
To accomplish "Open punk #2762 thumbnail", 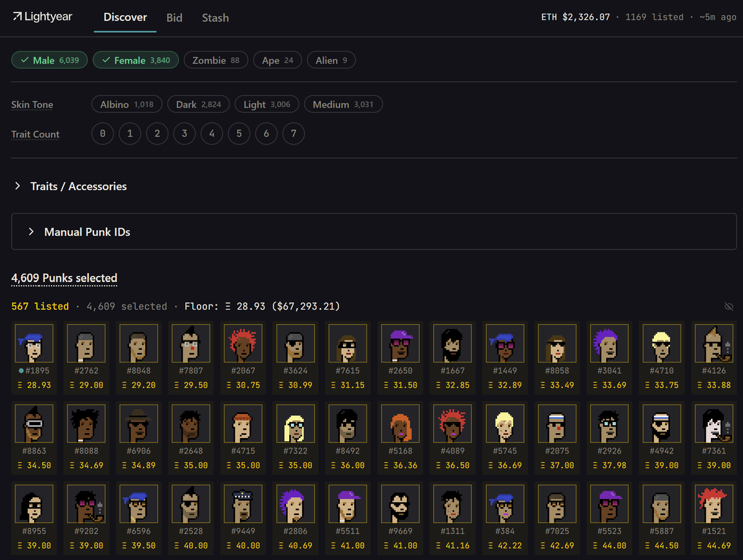I will pyautogui.click(x=86, y=343).
